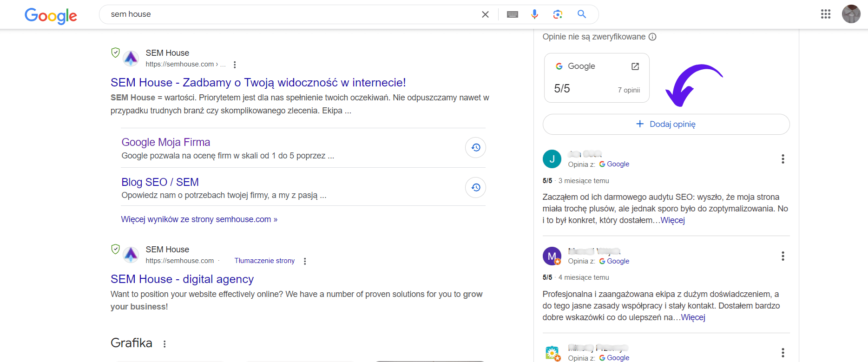The width and height of the screenshot is (868, 362).
Task: Click Więcej wyników ze strony semhouse.com
Action: [199, 219]
